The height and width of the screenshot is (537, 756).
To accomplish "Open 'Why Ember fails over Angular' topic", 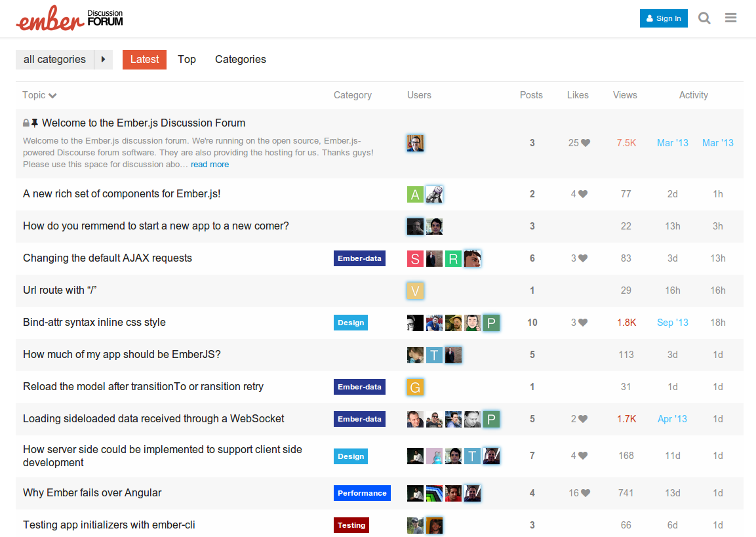I will pos(92,492).
